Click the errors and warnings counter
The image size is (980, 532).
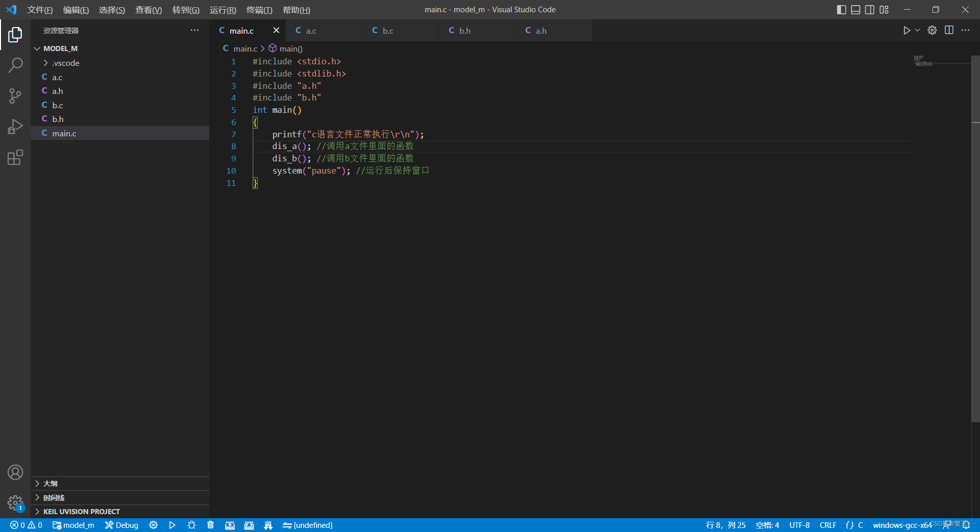(26, 525)
